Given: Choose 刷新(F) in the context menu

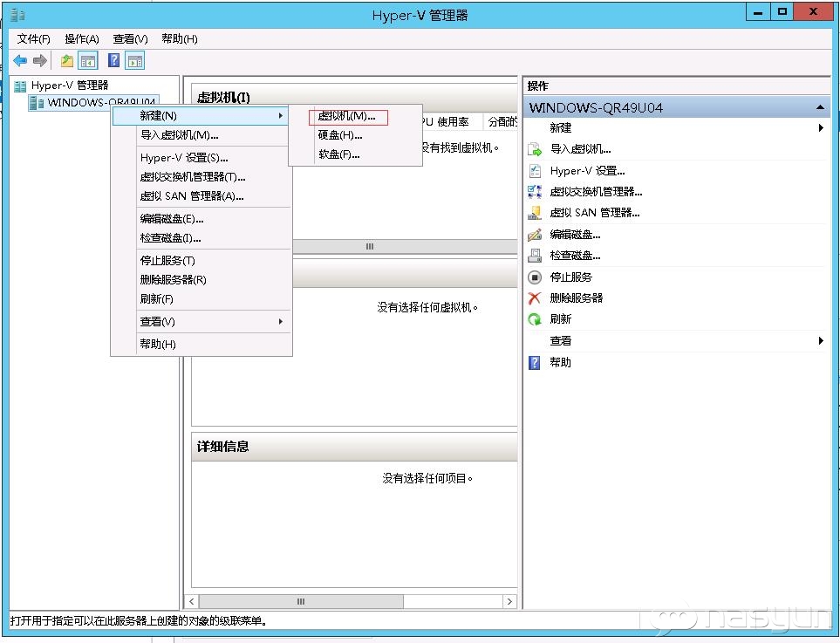Looking at the screenshot, I should pyautogui.click(x=201, y=299).
